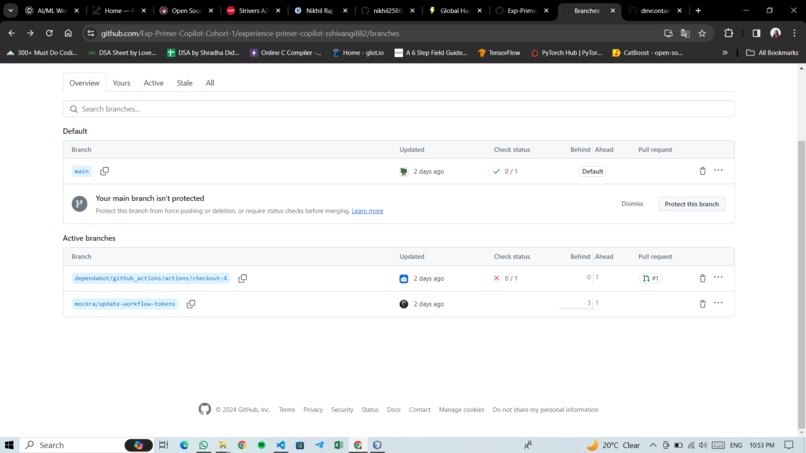Delete the dependabot branch
This screenshot has height=453, width=806.
[x=702, y=278]
